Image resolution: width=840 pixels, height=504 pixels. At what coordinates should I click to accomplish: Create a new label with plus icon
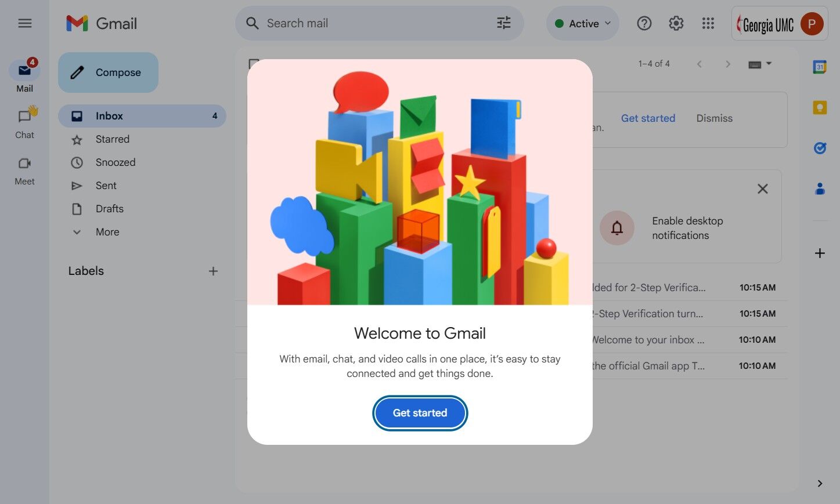pyautogui.click(x=213, y=271)
